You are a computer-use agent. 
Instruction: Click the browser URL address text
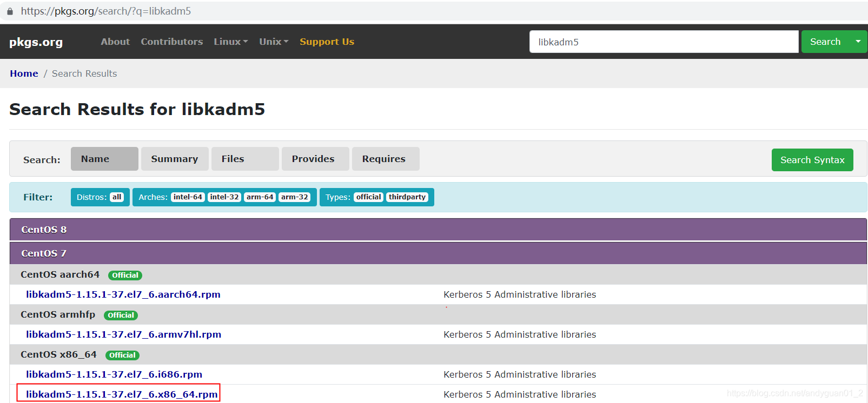point(106,11)
